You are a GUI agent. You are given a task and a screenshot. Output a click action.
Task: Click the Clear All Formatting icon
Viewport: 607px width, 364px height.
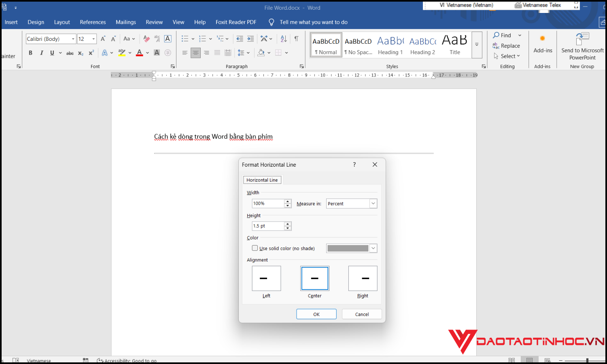point(146,39)
